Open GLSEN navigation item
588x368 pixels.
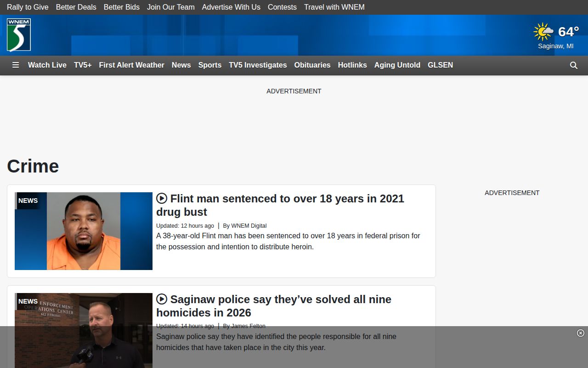click(441, 65)
